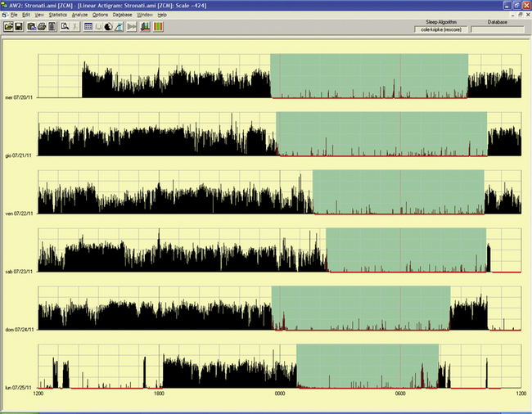Click the scissors cut icon
The width and height of the screenshot is (532, 414).
(75, 27)
